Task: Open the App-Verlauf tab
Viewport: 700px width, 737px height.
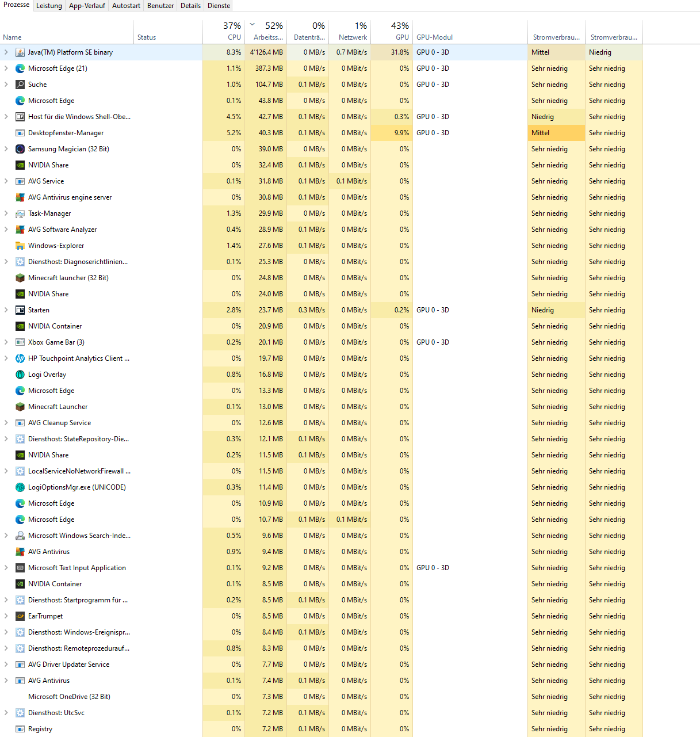Action: click(x=87, y=6)
